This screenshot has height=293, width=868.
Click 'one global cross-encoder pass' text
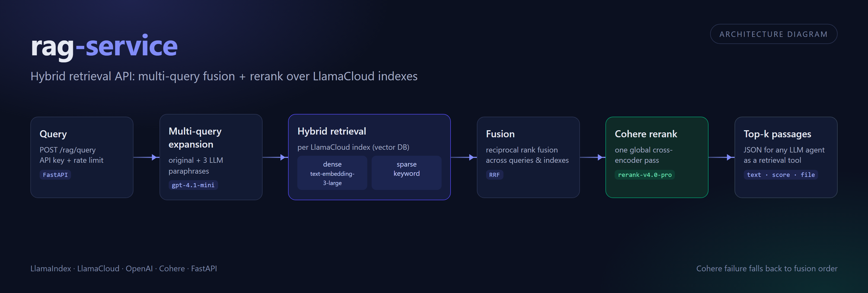[644, 155]
